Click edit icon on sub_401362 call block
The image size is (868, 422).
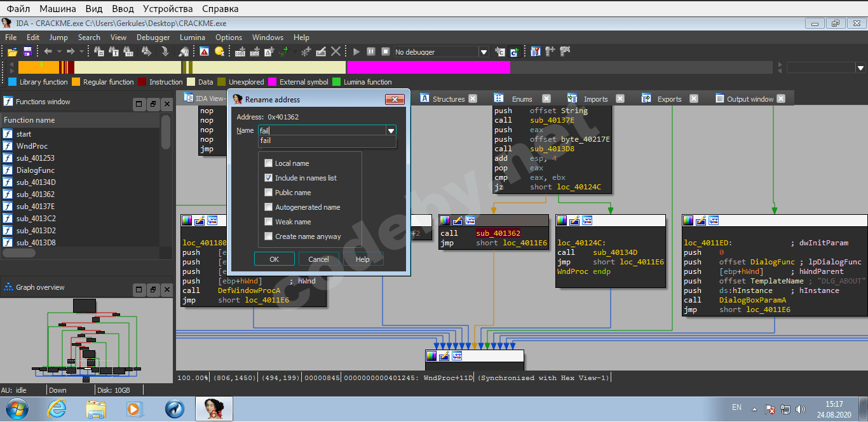(x=458, y=221)
